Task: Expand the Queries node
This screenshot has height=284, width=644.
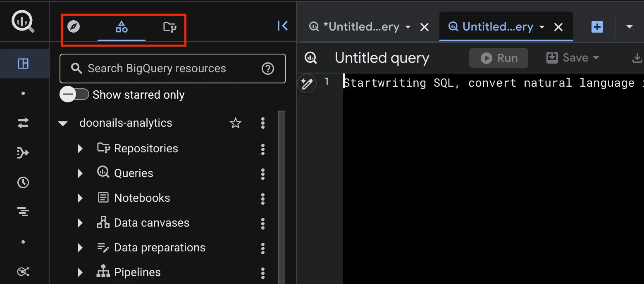Action: coord(80,174)
